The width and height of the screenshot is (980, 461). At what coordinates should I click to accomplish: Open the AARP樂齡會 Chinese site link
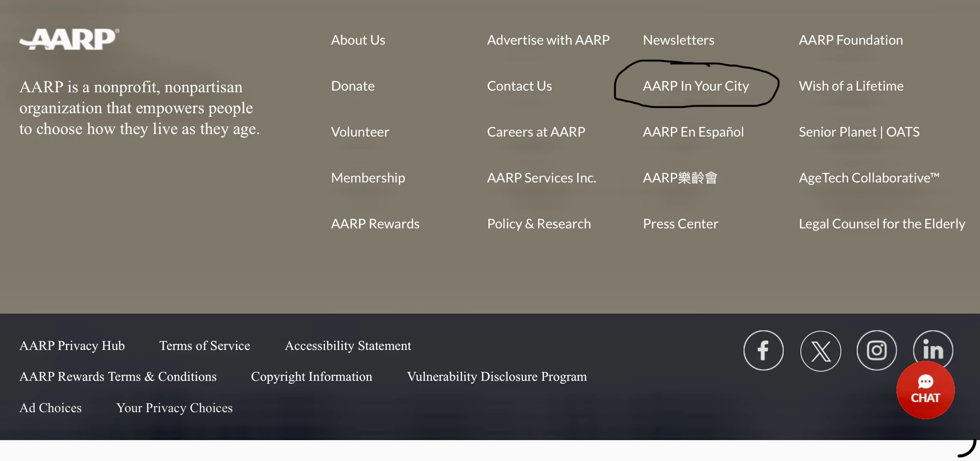680,178
